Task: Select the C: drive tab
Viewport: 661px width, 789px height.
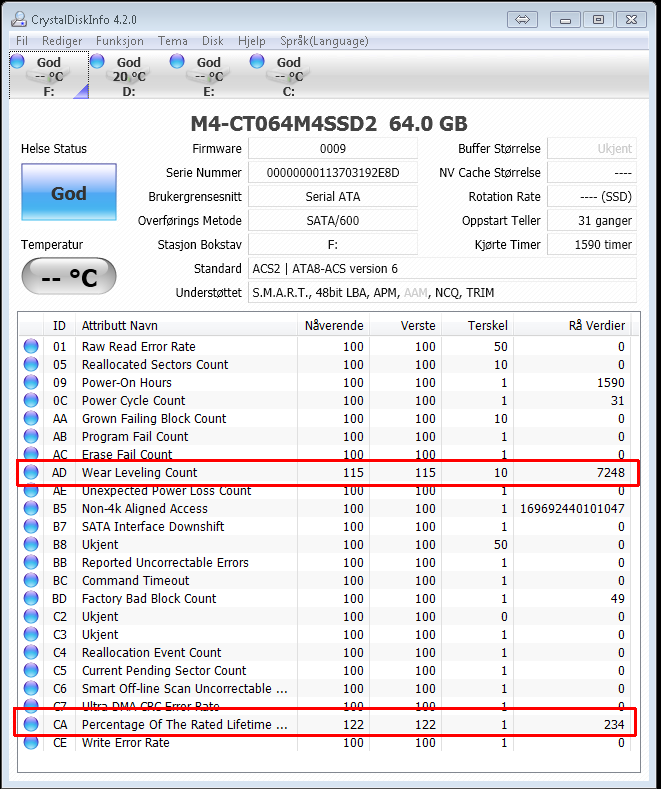Action: point(289,75)
